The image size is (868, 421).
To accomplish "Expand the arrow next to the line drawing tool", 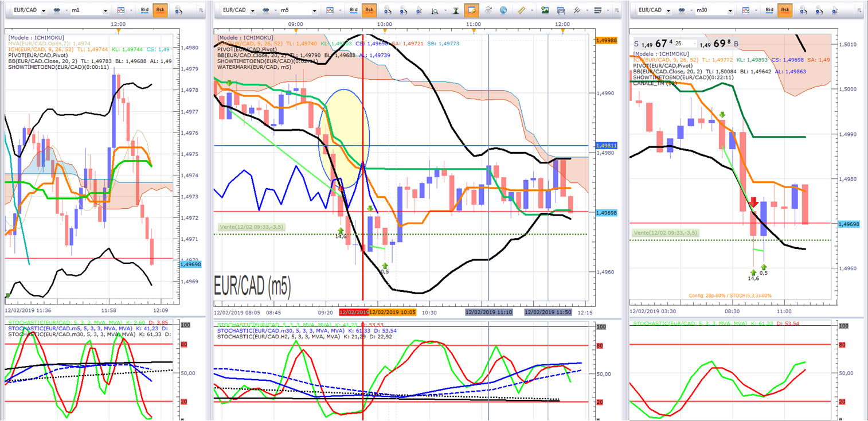I will 587,10.
